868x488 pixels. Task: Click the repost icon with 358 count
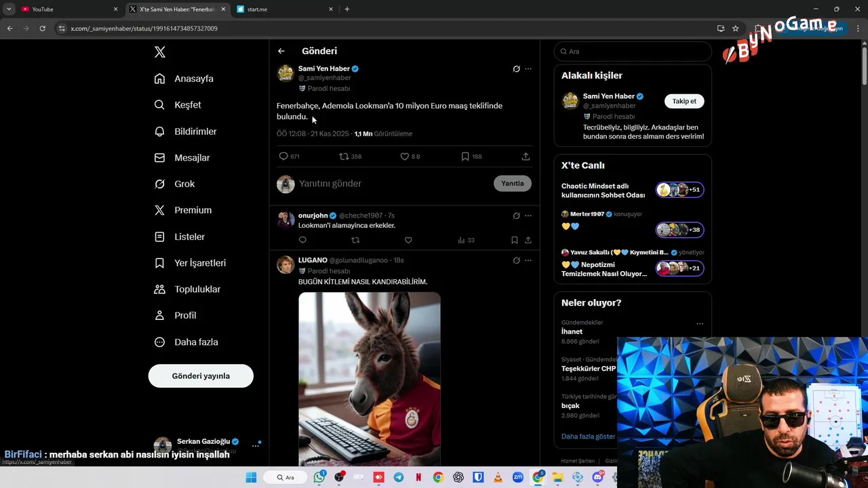coord(351,157)
